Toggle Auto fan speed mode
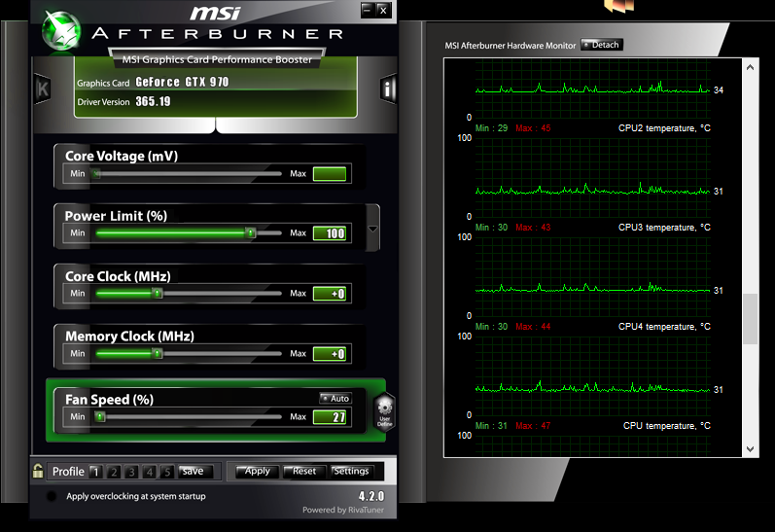Viewport: 775px width, 532px height. click(x=335, y=398)
